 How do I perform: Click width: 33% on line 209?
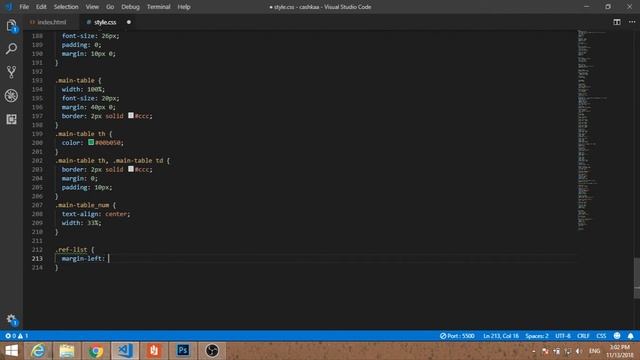pos(81,223)
